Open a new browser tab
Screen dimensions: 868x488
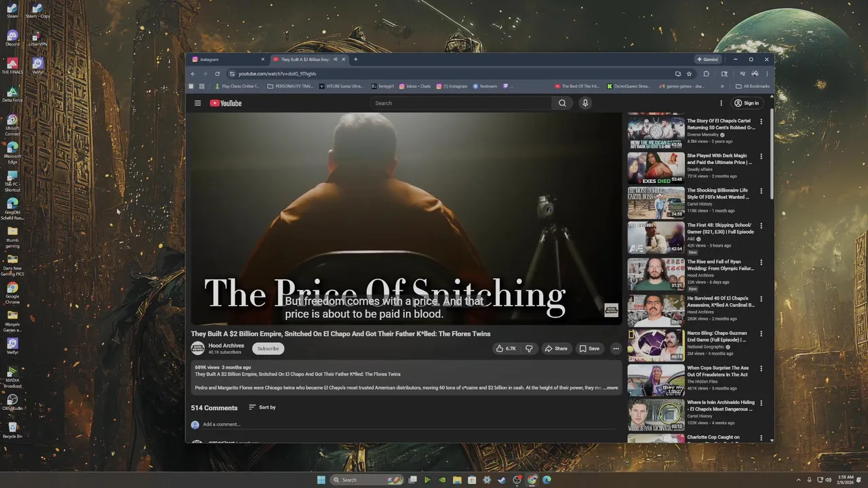point(355,59)
